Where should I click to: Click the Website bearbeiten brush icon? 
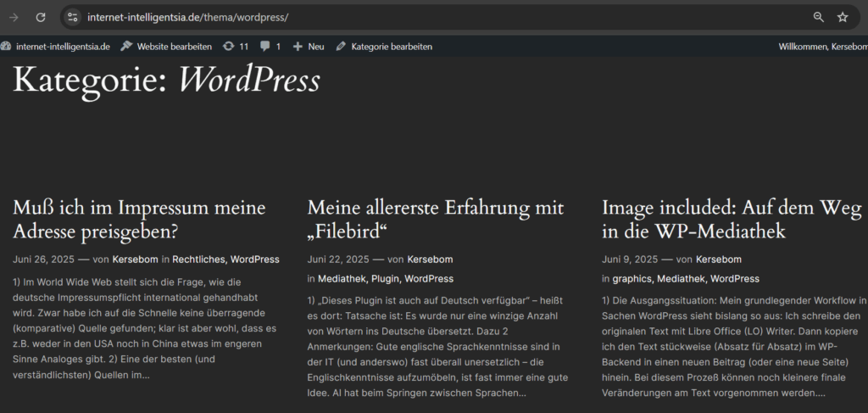[x=126, y=47]
